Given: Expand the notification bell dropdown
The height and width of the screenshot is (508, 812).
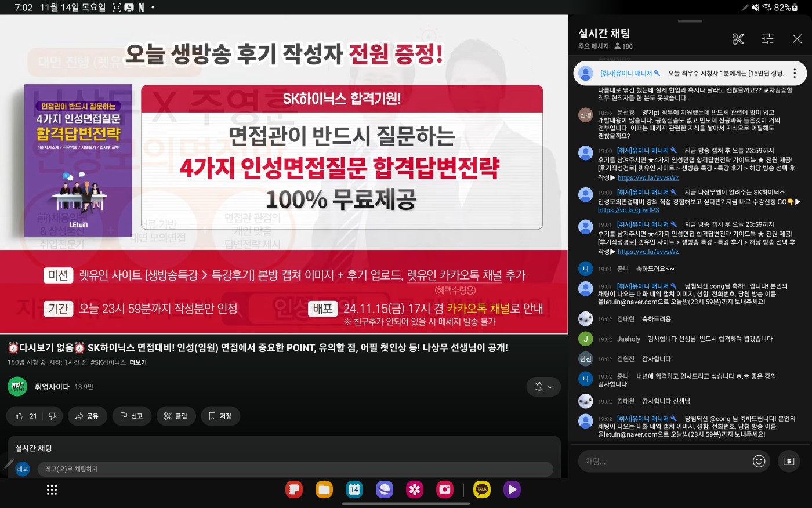Looking at the screenshot, I should click(543, 387).
